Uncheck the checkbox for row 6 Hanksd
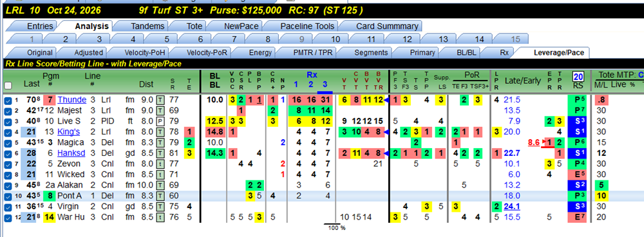Viewport: 644px width, 237px height. tap(8, 154)
